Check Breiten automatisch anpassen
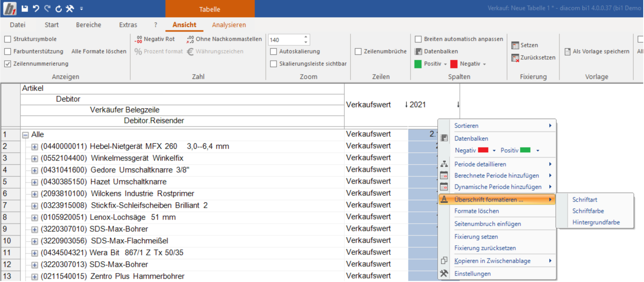This screenshot has height=282, width=644. tap(418, 39)
